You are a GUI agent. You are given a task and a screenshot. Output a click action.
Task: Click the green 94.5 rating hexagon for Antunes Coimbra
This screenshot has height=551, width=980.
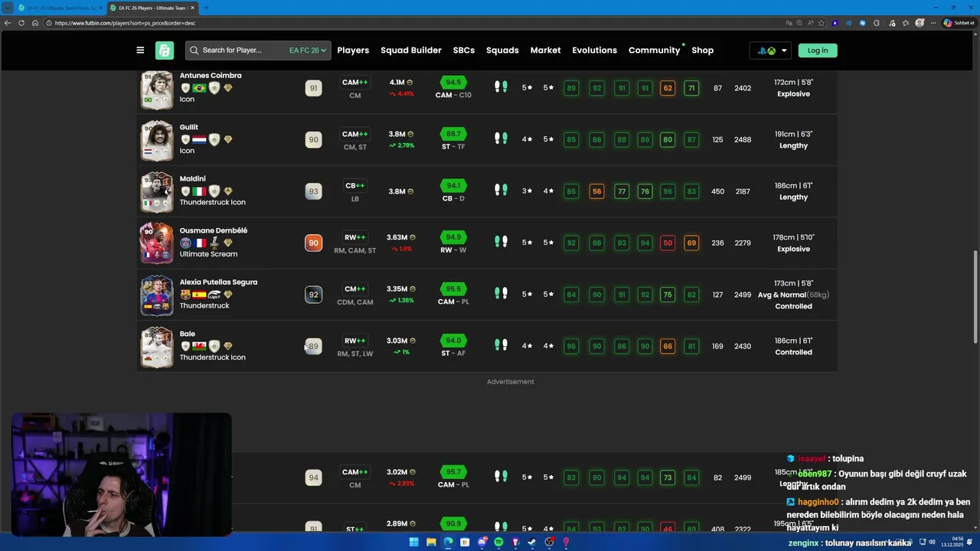(x=453, y=82)
